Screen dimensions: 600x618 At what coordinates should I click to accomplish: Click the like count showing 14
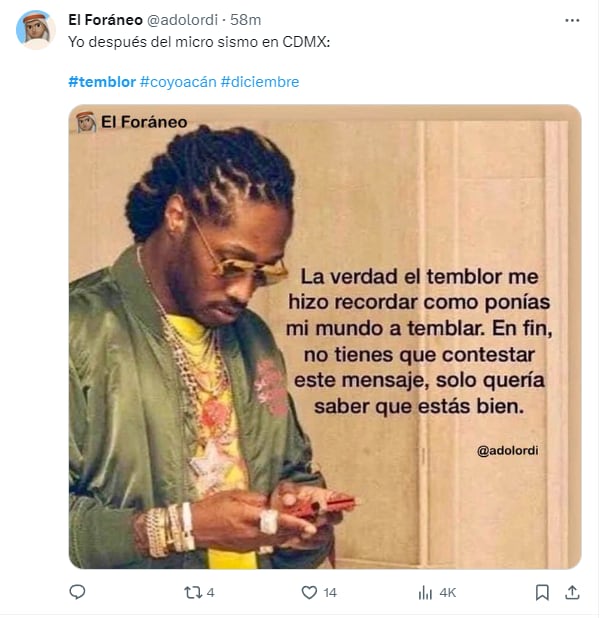coord(330,593)
